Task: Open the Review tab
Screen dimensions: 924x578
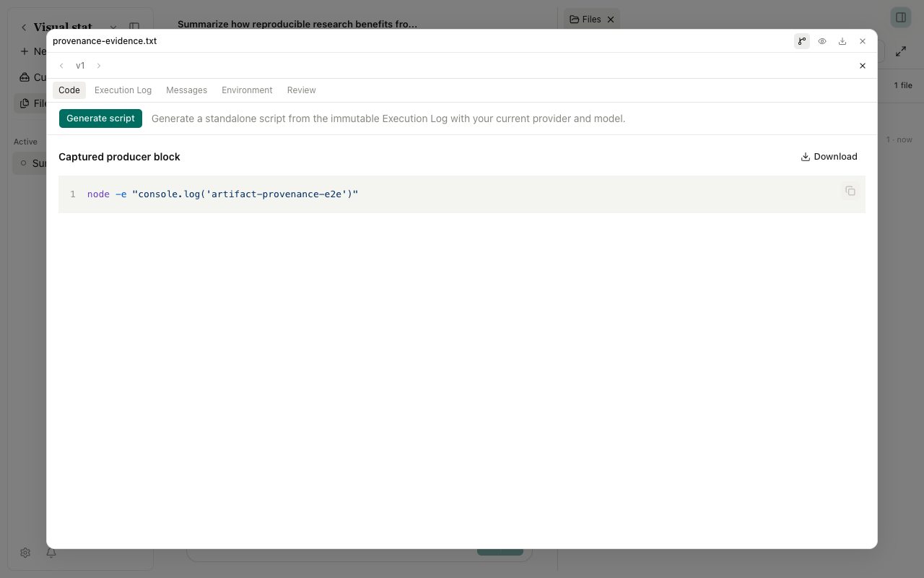Action: tap(302, 90)
